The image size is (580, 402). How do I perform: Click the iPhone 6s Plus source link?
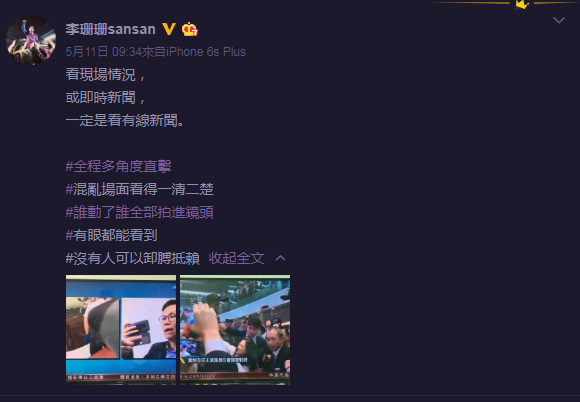pos(206,52)
